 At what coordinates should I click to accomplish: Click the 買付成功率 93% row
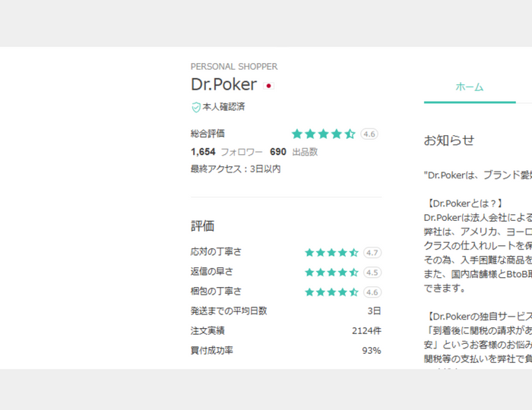click(285, 351)
